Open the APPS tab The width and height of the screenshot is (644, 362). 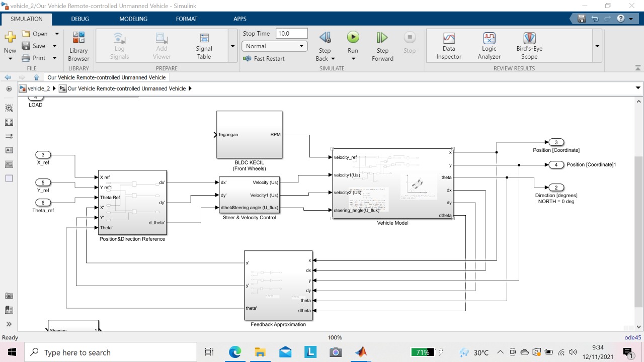(x=240, y=19)
